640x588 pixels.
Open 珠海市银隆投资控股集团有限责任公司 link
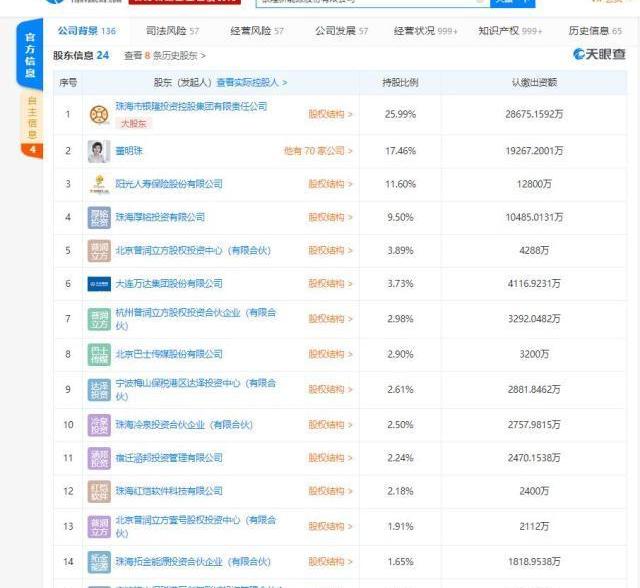(191, 107)
